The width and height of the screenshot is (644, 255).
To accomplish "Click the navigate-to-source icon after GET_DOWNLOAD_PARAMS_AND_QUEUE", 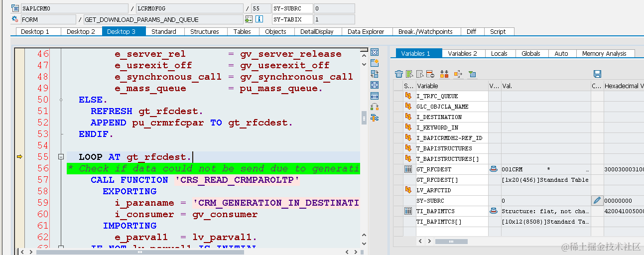I will [249, 19].
